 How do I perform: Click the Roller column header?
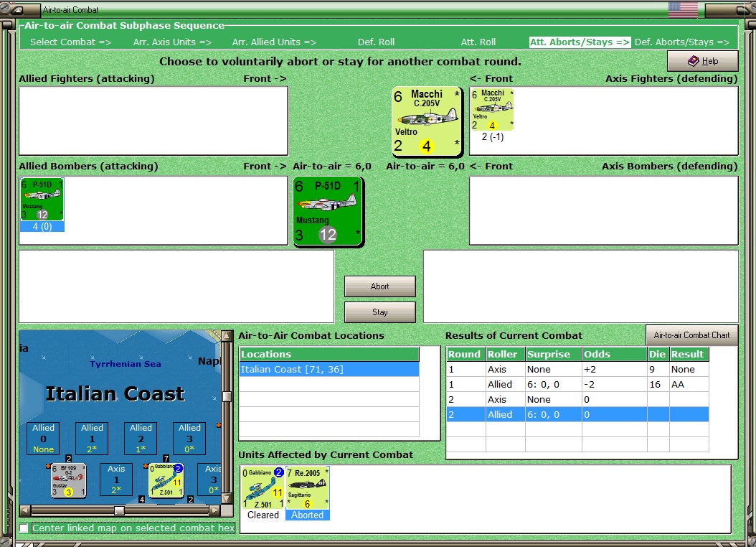pyautogui.click(x=505, y=354)
